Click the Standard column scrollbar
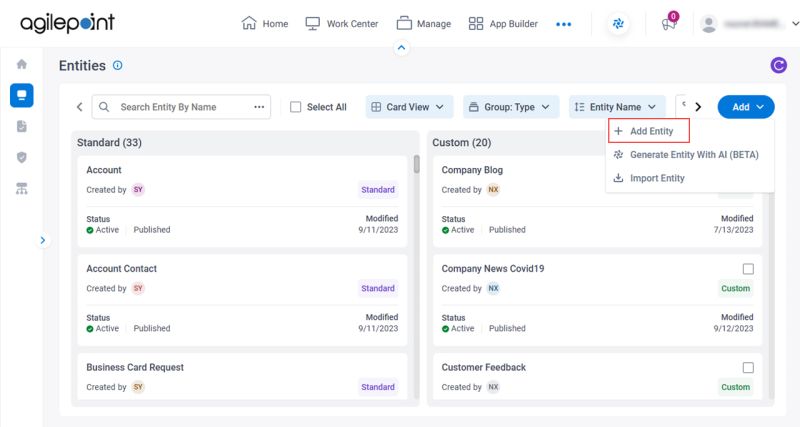Screen dimensions: 800x427 coord(416,164)
